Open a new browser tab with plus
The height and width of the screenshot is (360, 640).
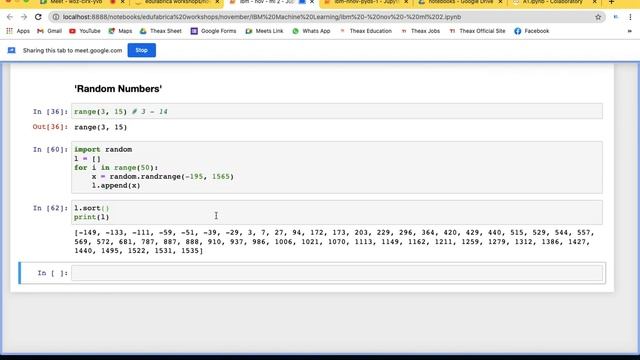click(x=611, y=2)
